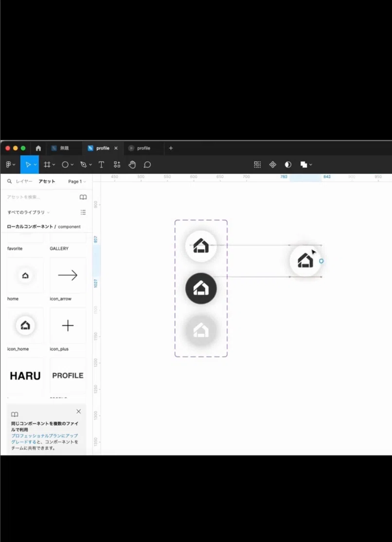Select the icon_home component thumbnail
392x542 pixels.
pyautogui.click(x=25, y=325)
